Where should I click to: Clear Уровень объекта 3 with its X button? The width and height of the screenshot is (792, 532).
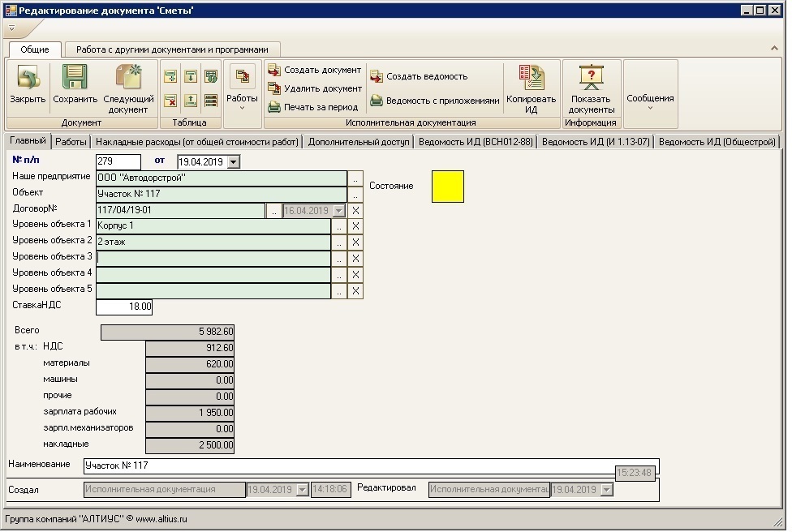(x=355, y=259)
